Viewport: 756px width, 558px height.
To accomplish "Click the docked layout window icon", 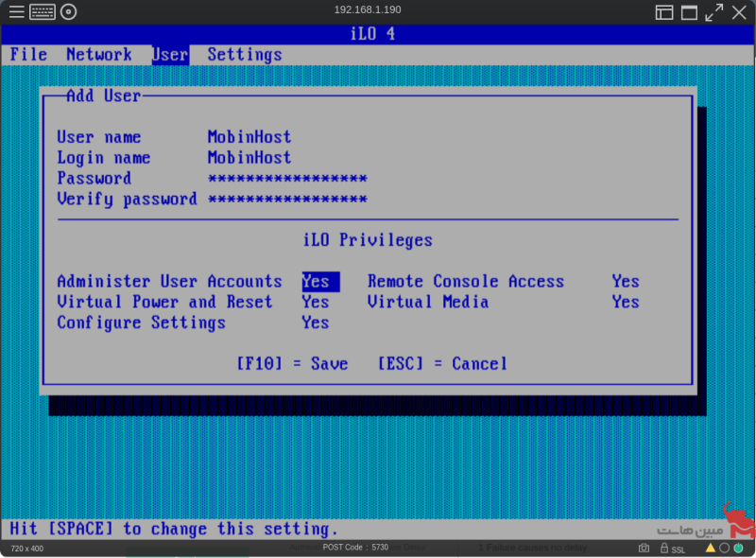I will [x=664, y=12].
